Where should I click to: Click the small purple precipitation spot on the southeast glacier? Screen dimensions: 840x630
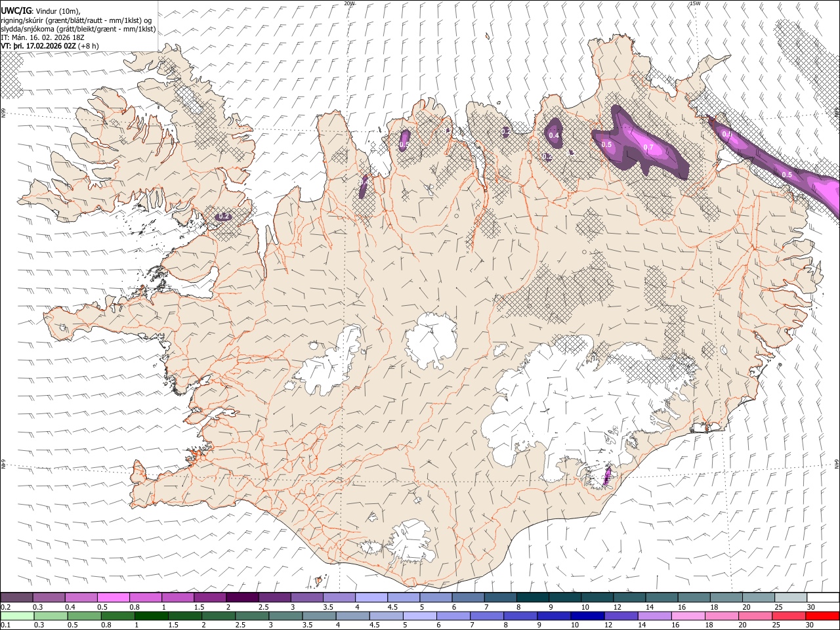point(607,476)
